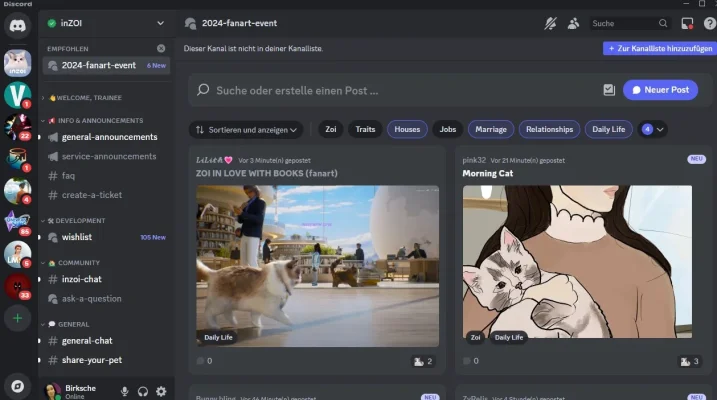Click Zur Kanalliste hinzufügen button
717x400 pixels.
pos(660,48)
